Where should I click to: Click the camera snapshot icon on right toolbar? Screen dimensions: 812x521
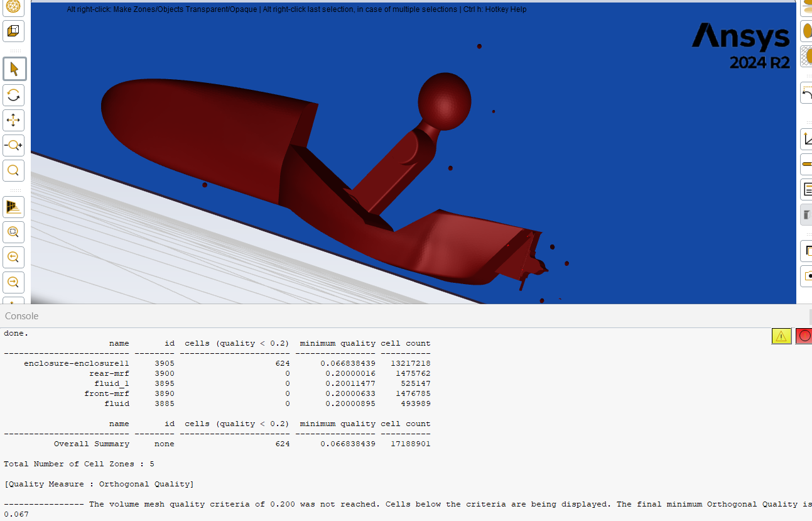806,276
